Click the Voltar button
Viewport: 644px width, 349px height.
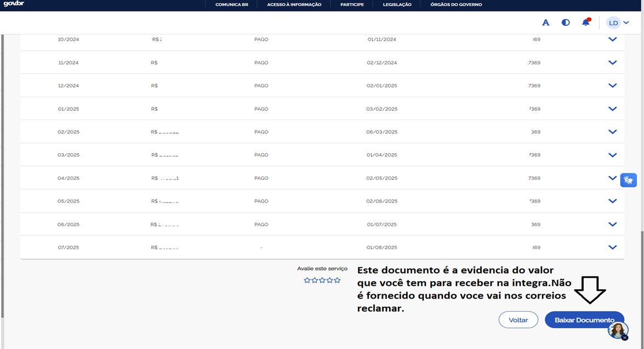pyautogui.click(x=518, y=320)
